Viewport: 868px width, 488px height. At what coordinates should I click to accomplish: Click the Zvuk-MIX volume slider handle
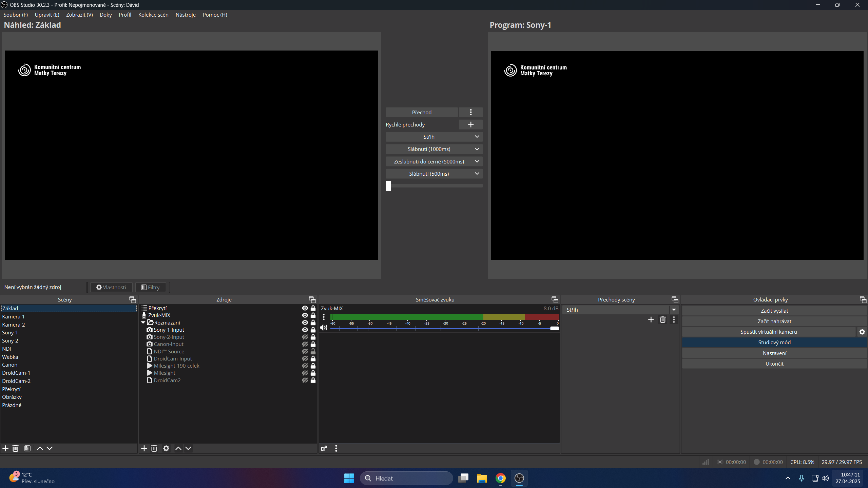tap(554, 328)
